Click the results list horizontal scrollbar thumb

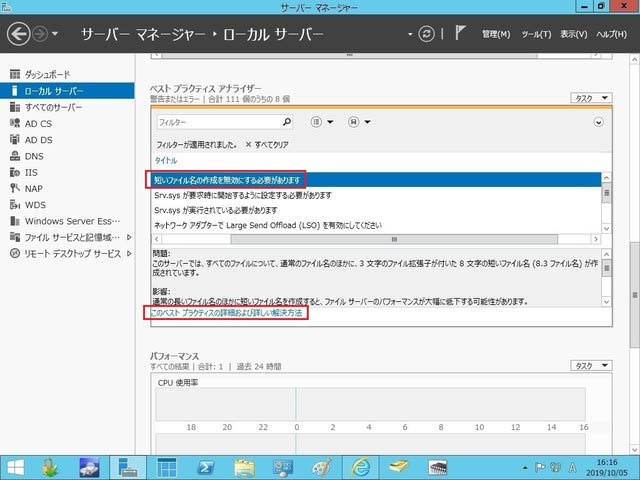394,239
